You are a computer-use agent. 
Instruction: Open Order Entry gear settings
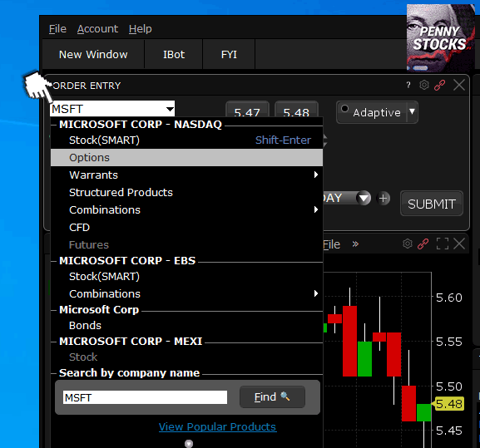pos(424,85)
